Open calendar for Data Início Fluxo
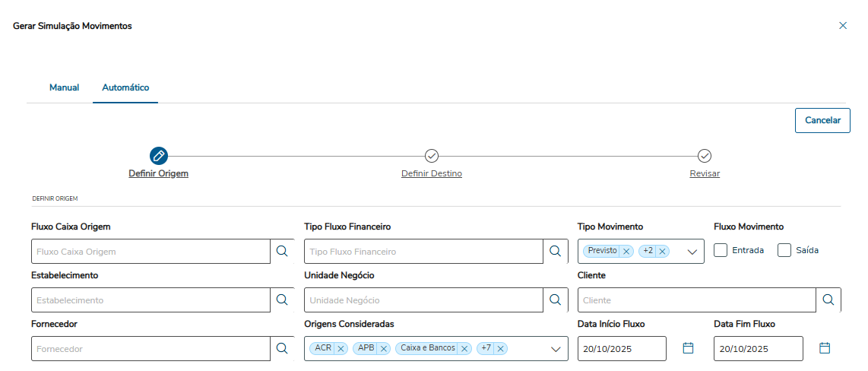Viewport: 868px width, 371px height. pos(688,348)
